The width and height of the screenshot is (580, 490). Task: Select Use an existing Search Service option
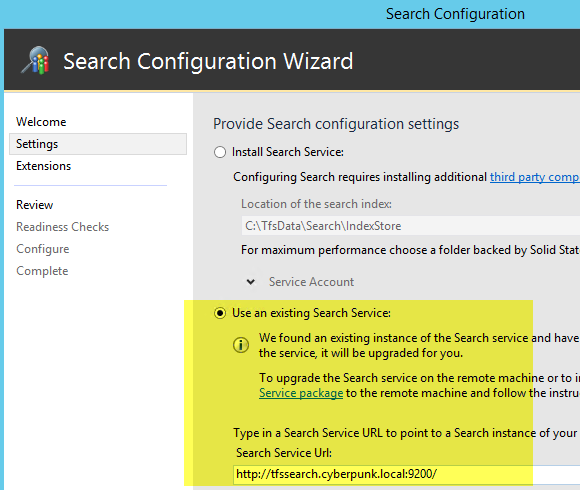click(x=220, y=313)
